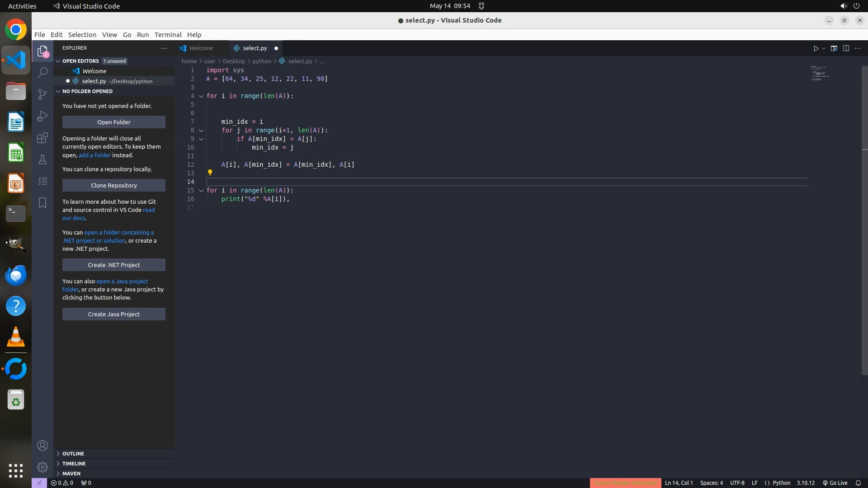Viewport: 868px width, 488px height.
Task: Click the Split Editor Right icon
Action: [x=846, y=48]
